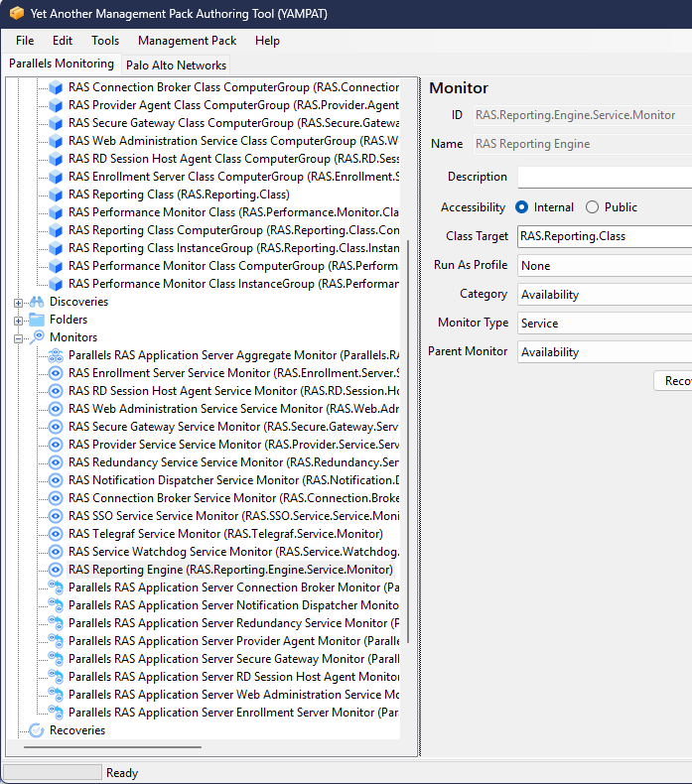This screenshot has height=784, width=692.
Task: Click the Recoveries node icon
Action: [x=37, y=730]
